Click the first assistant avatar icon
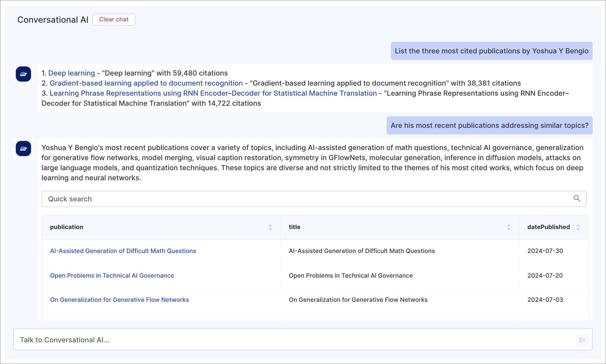This screenshot has height=364, width=606. click(23, 74)
